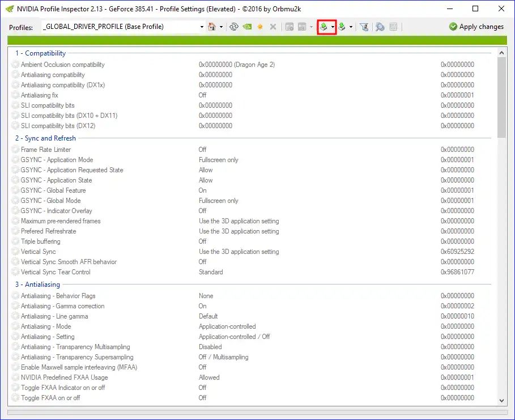The width and height of the screenshot is (515, 420).
Task: Select the magnifier search icon
Action: (380, 26)
